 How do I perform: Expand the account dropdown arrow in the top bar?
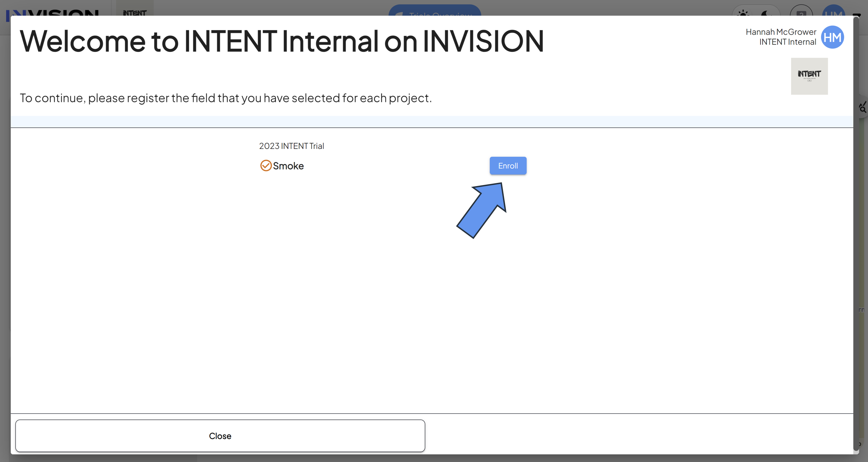click(857, 15)
